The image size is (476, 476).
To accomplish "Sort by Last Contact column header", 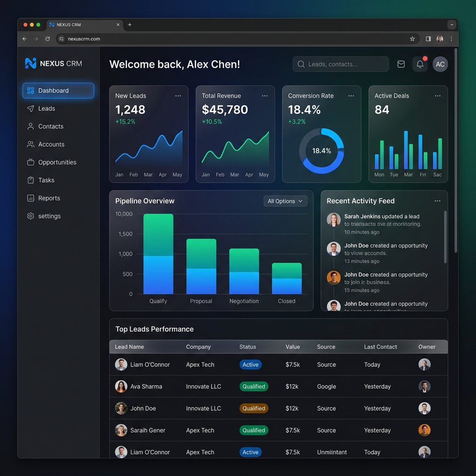I will pyautogui.click(x=380, y=347).
